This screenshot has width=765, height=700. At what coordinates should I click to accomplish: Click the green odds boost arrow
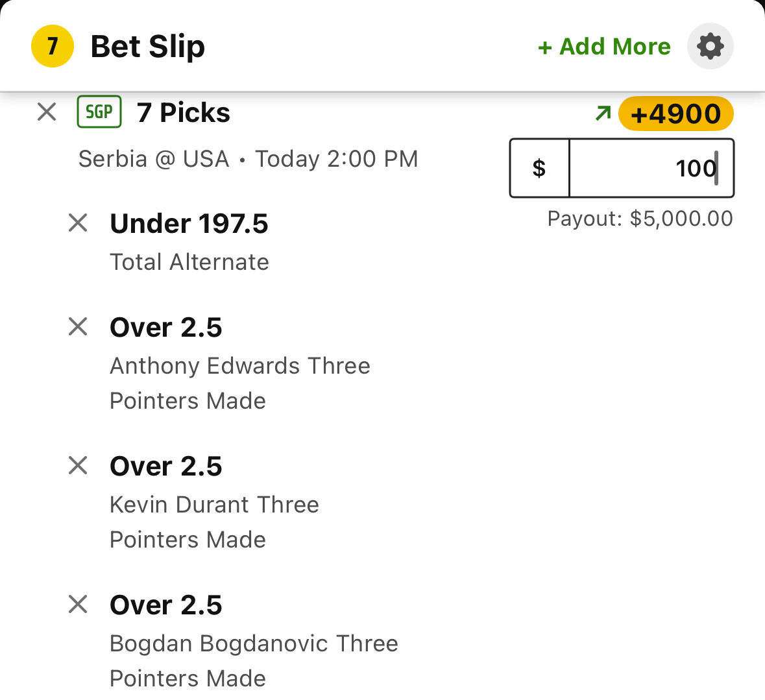point(603,114)
